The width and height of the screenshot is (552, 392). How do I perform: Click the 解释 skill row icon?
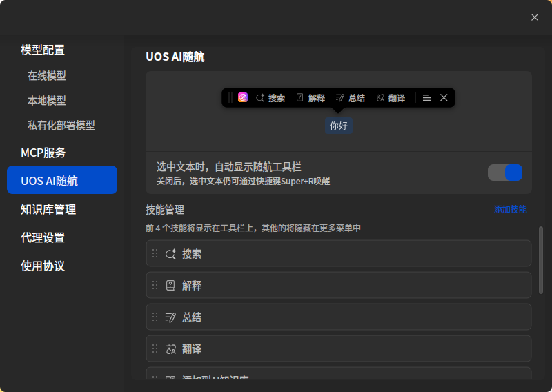click(x=170, y=285)
